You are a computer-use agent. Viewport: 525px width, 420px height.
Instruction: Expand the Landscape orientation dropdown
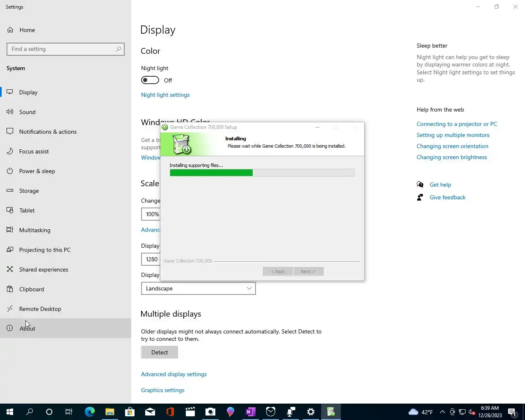pos(198,288)
